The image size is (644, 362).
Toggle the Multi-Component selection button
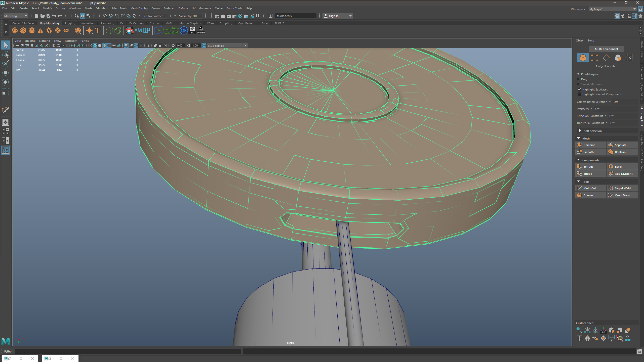[x=606, y=49]
